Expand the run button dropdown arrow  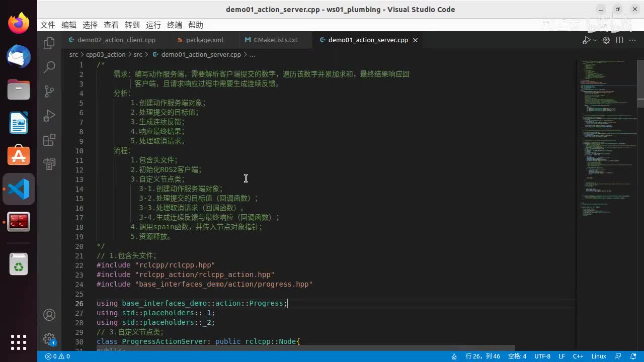[x=595, y=40]
